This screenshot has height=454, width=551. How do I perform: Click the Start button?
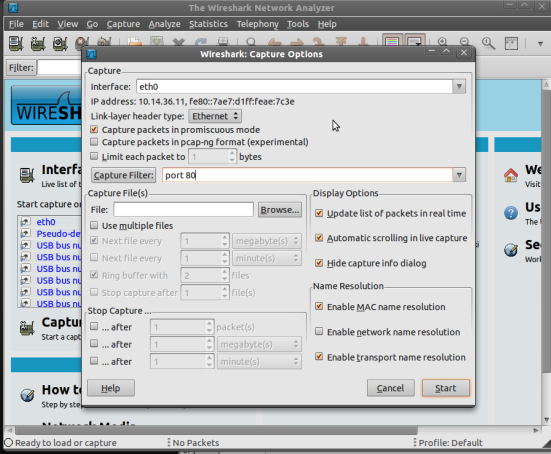tap(446, 388)
